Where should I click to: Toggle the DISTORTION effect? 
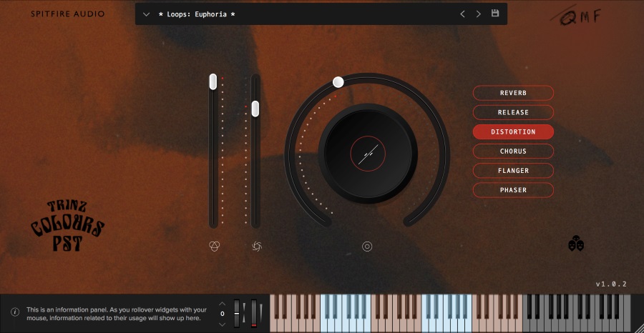[x=513, y=132]
